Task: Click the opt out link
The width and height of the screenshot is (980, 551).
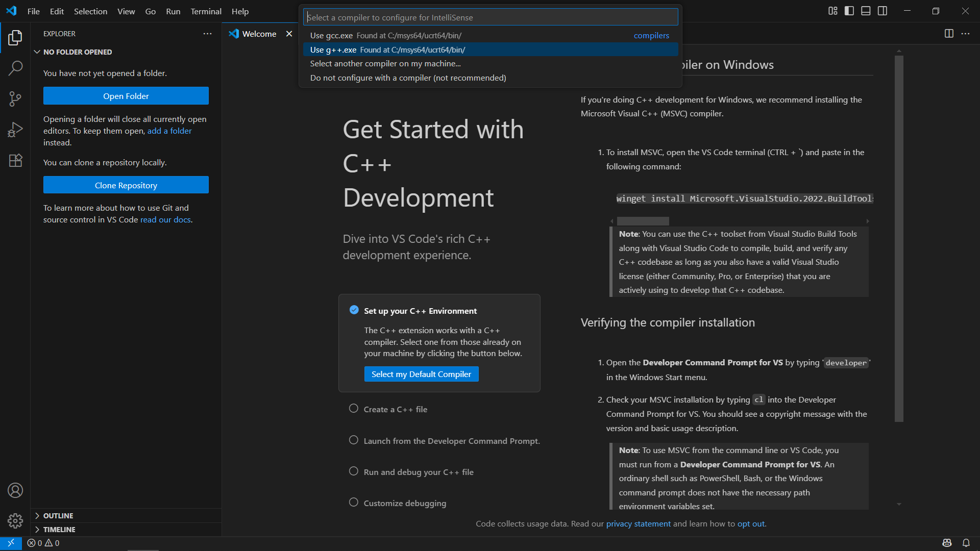Action: pos(751,523)
